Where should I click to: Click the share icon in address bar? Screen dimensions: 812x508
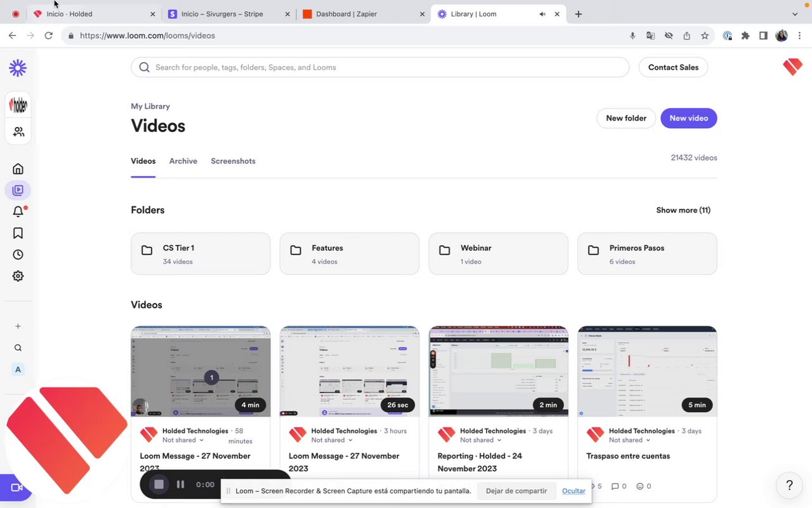(686, 36)
